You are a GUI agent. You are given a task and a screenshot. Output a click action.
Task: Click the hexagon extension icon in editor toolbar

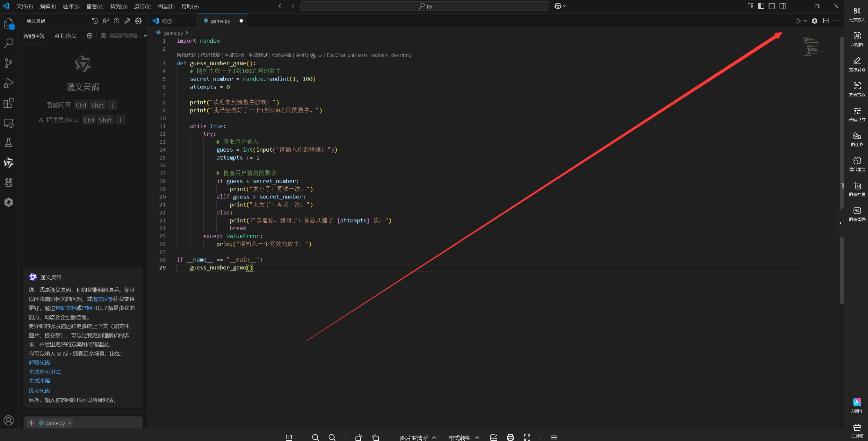pos(815,21)
